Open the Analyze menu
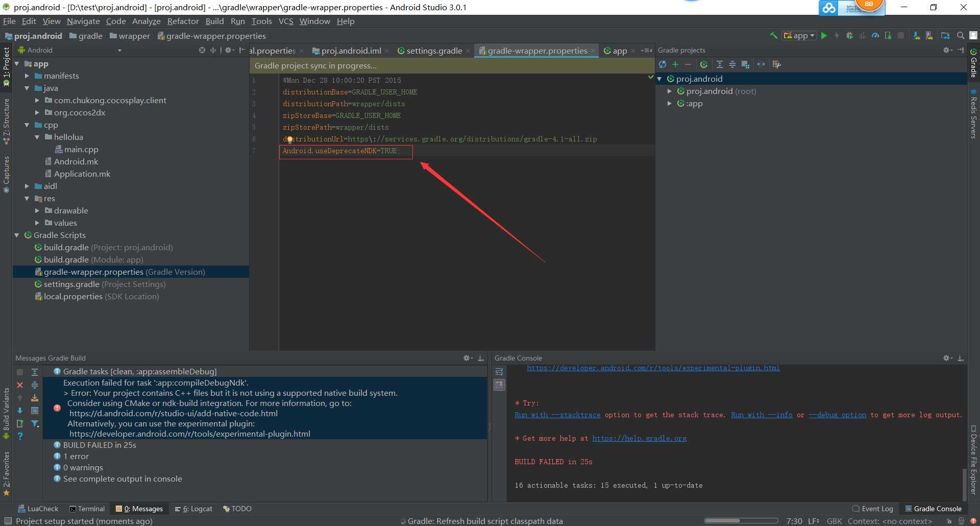980x526 pixels. coord(146,21)
